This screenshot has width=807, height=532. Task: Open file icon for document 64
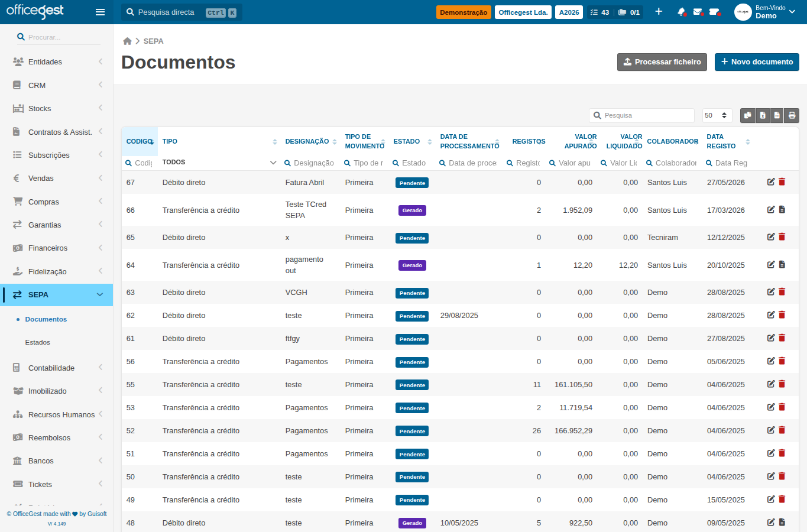pos(782,265)
